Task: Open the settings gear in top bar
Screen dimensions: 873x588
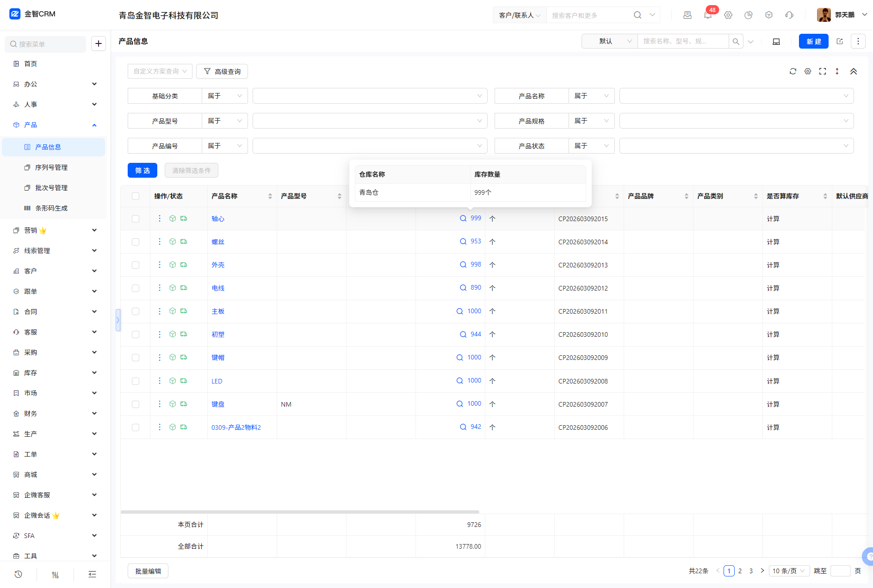Action: [728, 15]
